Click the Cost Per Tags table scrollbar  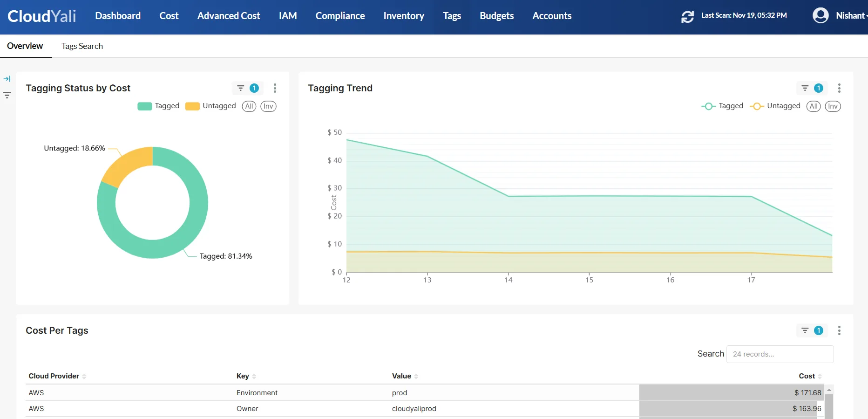coord(829,406)
